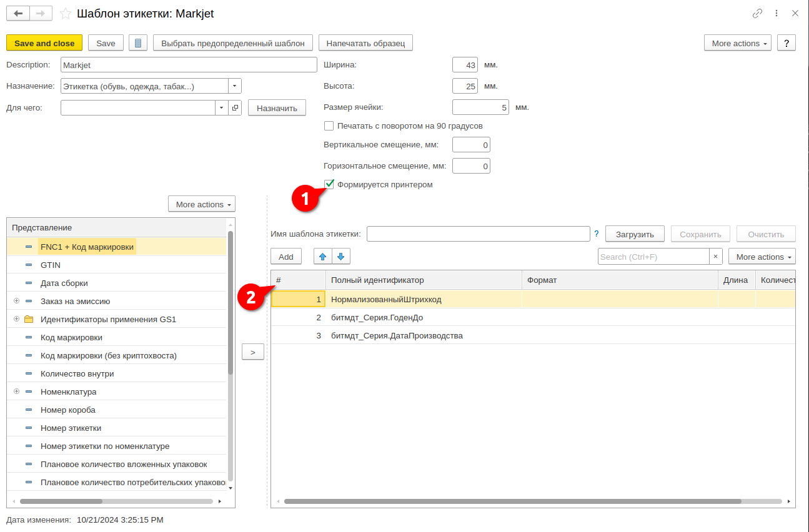Viewport: 809px width, 532px height.
Task: Click the field icon beside Код маркировки
Action: pyautogui.click(x=29, y=337)
